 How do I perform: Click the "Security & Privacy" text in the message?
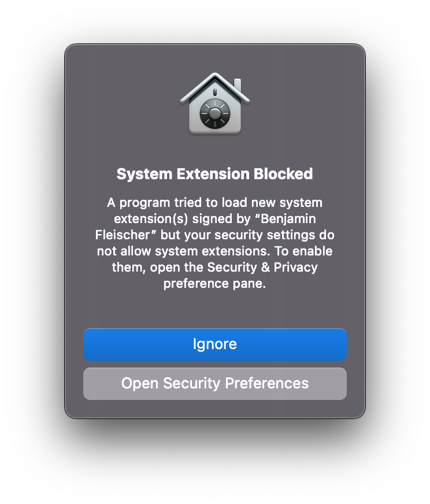tap(262, 268)
